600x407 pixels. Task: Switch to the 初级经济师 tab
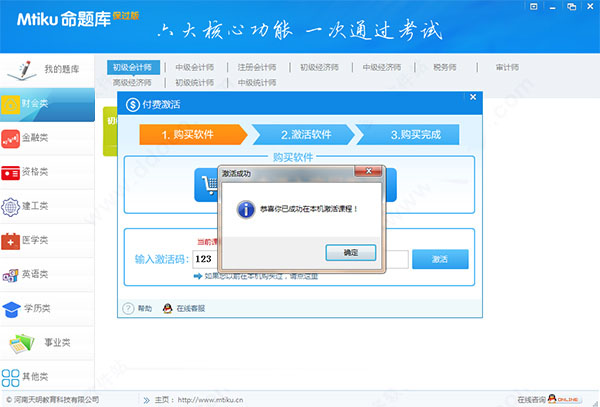(319, 67)
